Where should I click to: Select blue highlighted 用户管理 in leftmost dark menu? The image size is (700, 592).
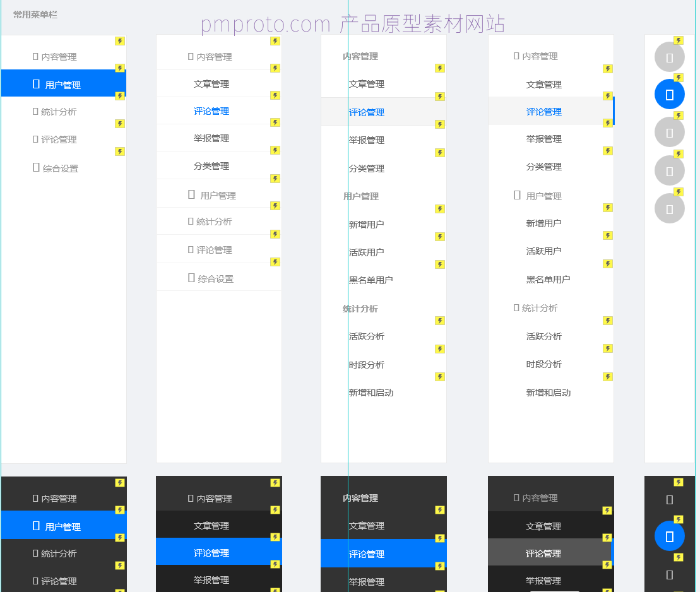tap(63, 526)
